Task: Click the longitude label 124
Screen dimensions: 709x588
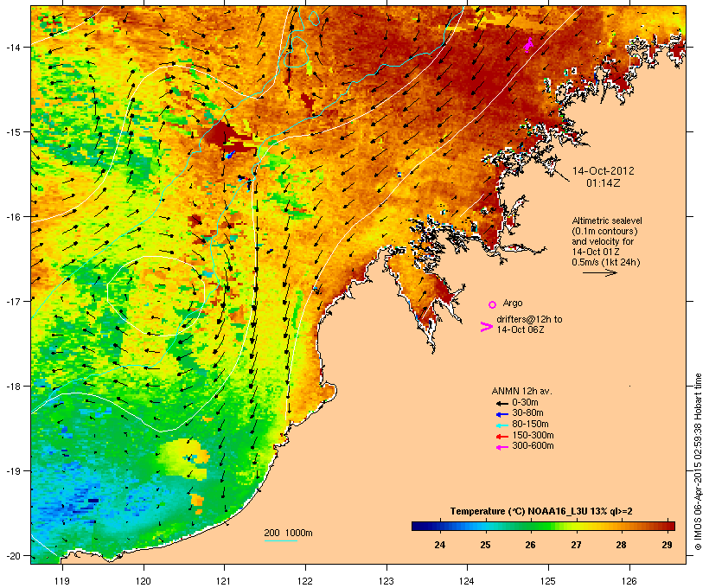Action: point(467,581)
